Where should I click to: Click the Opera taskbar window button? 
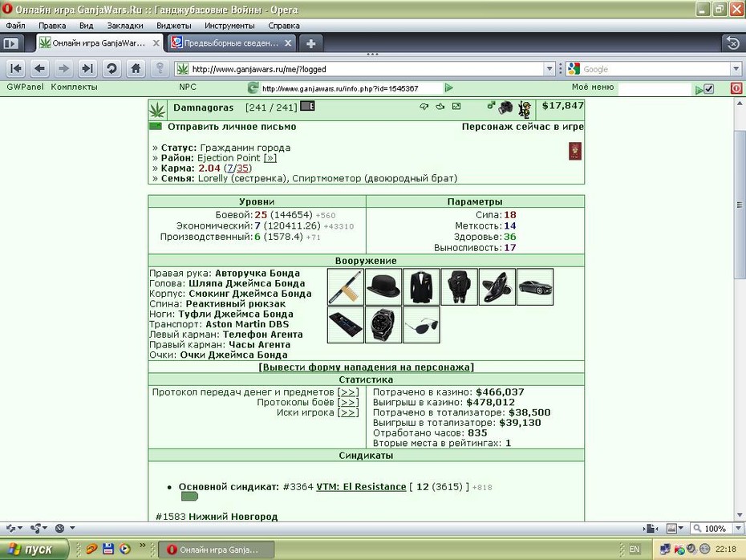click(217, 550)
